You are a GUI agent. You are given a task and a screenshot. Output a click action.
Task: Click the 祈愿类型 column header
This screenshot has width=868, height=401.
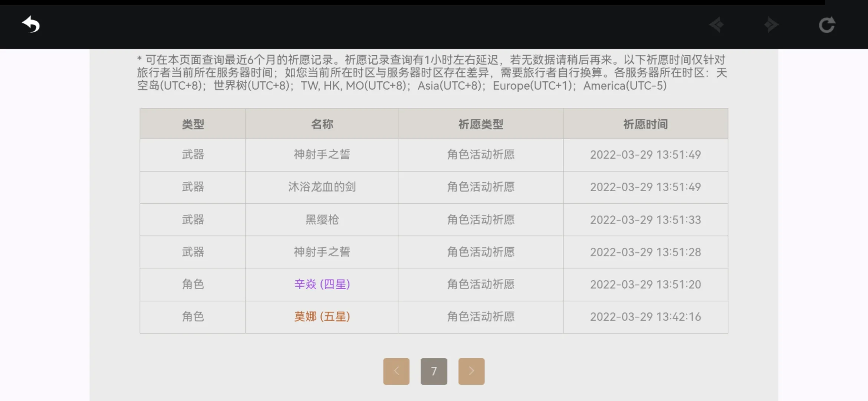click(480, 124)
